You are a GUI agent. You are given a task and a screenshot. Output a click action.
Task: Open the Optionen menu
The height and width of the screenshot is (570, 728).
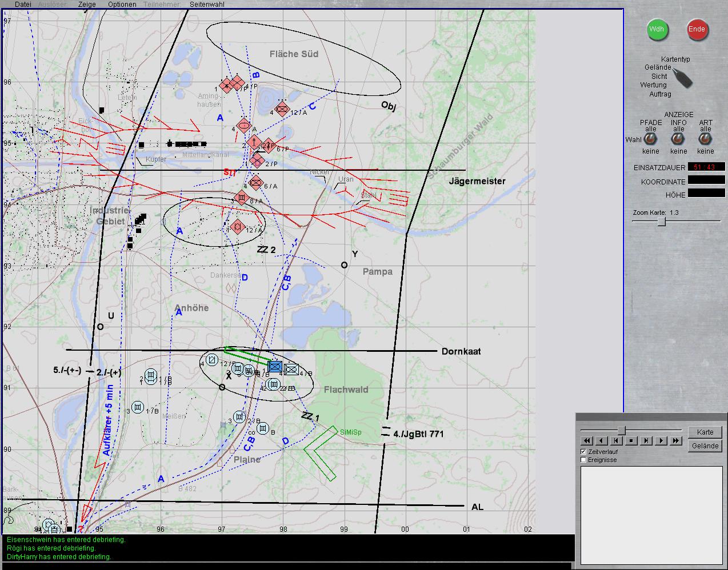pyautogui.click(x=122, y=4)
